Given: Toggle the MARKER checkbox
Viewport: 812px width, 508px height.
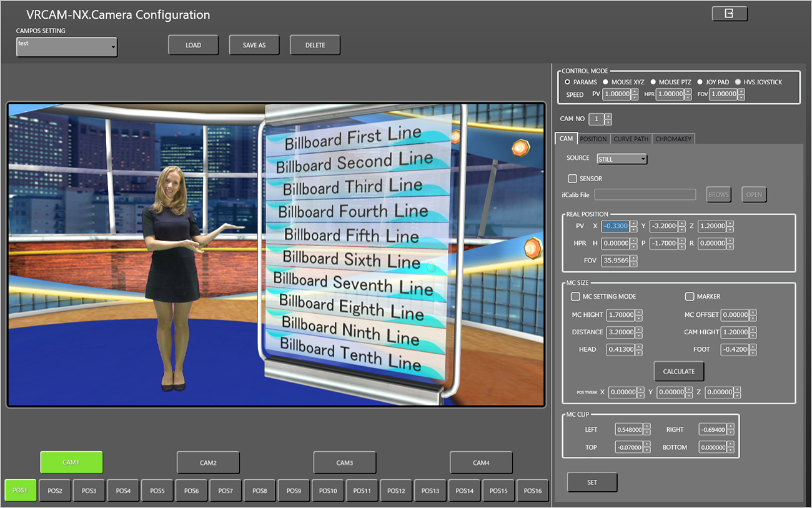Looking at the screenshot, I should click(690, 296).
